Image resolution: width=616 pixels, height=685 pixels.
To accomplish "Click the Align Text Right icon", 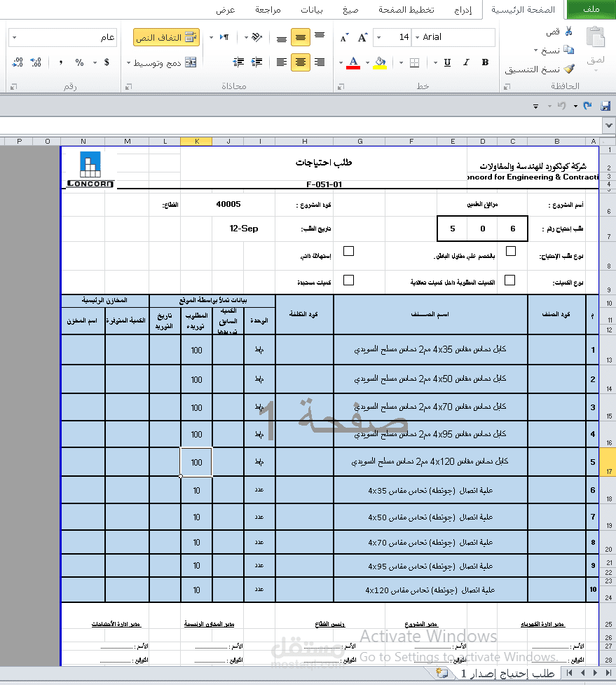I will click(320, 62).
